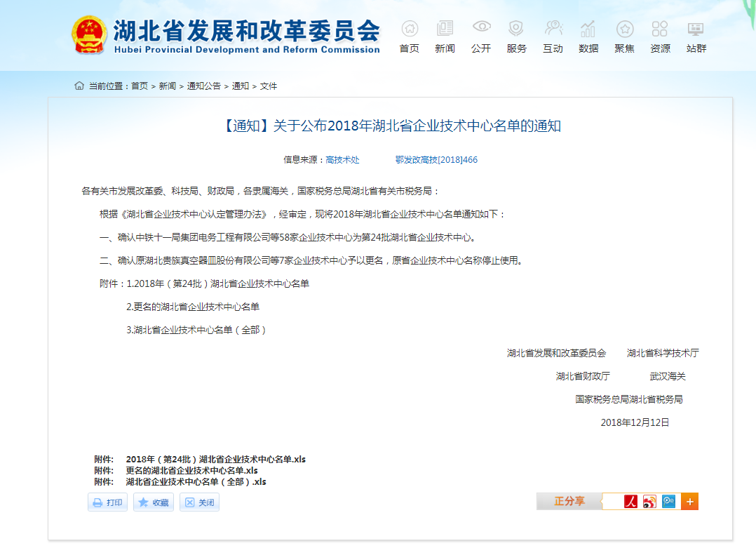Download 更名的湖北省企业技术中心名单.xls attachment

[192, 470]
